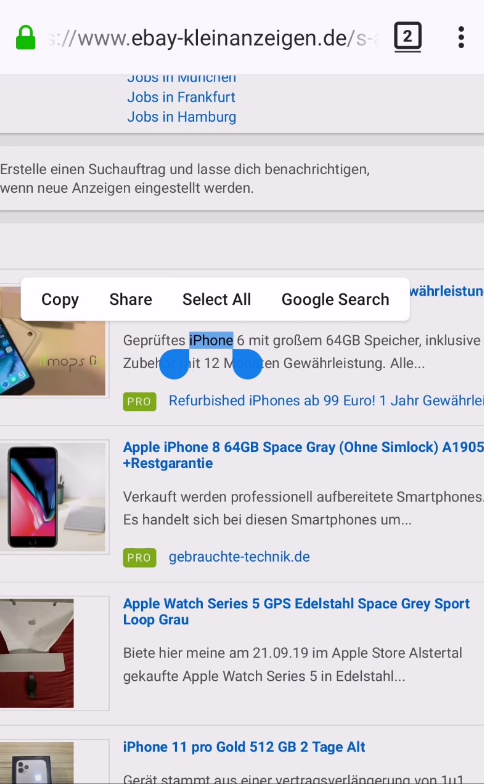Open the Jobs in Frankfurt link
Screen dimensions: 484x784
(x=181, y=97)
